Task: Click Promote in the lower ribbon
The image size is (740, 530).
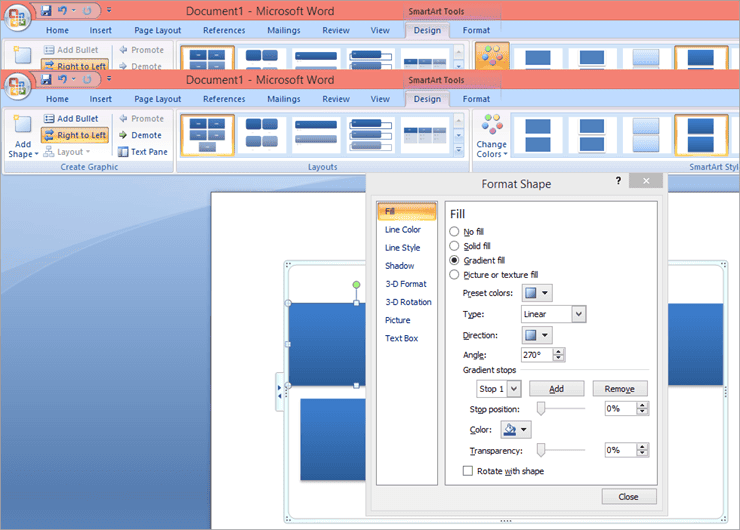Action: click(141, 118)
